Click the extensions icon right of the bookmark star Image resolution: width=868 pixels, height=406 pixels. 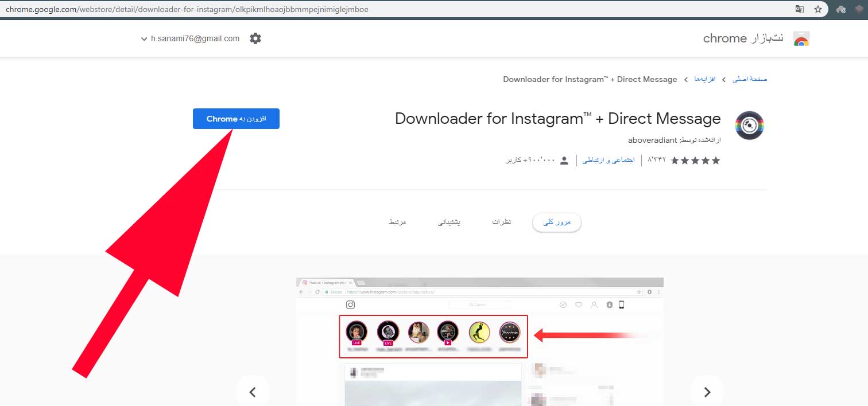[842, 9]
